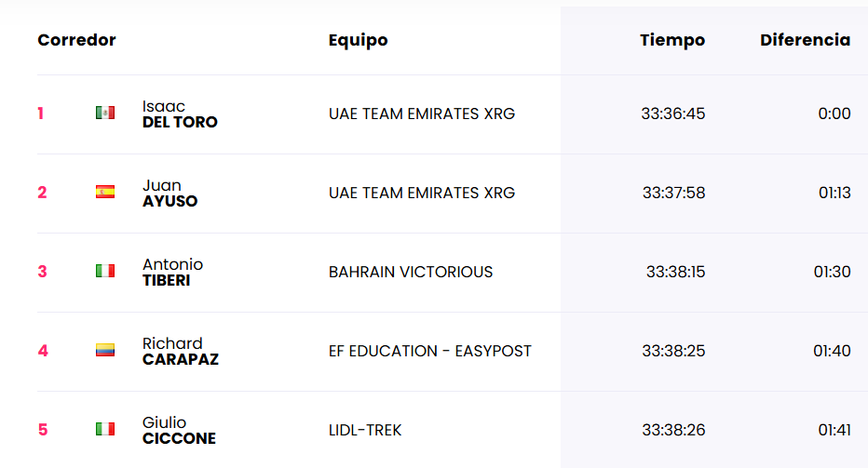Click the BAHRAIN VICTORIOUS team name
The image size is (868, 468).
click(x=411, y=273)
